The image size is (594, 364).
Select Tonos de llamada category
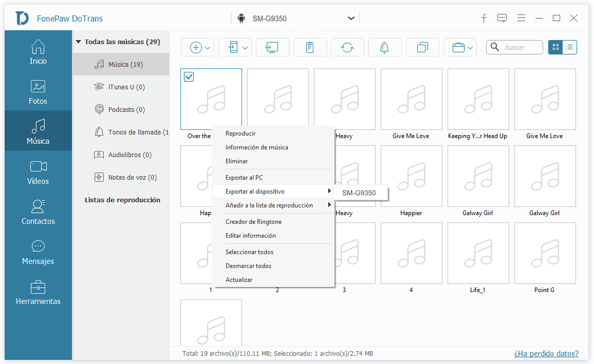121,132
